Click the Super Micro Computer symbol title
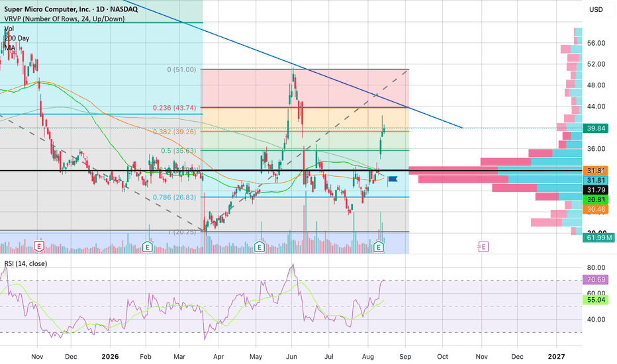Viewport: 617px width, 364px height. coord(71,9)
